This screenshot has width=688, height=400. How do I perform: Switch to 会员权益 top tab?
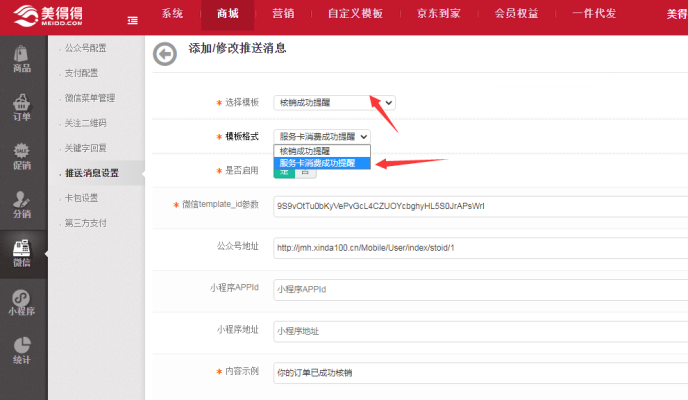click(x=516, y=14)
